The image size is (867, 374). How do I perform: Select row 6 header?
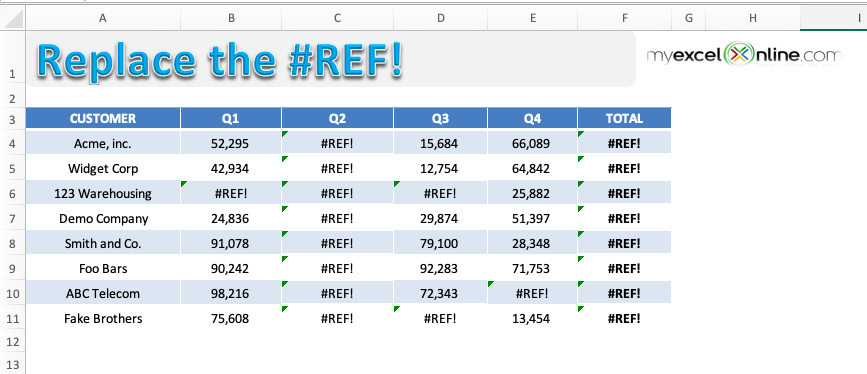click(12, 193)
